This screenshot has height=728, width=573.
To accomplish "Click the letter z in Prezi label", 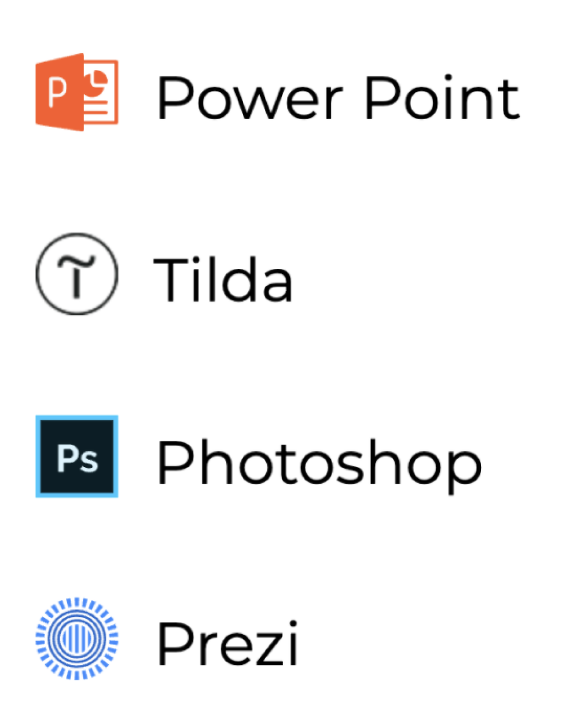I will point(263,649).
